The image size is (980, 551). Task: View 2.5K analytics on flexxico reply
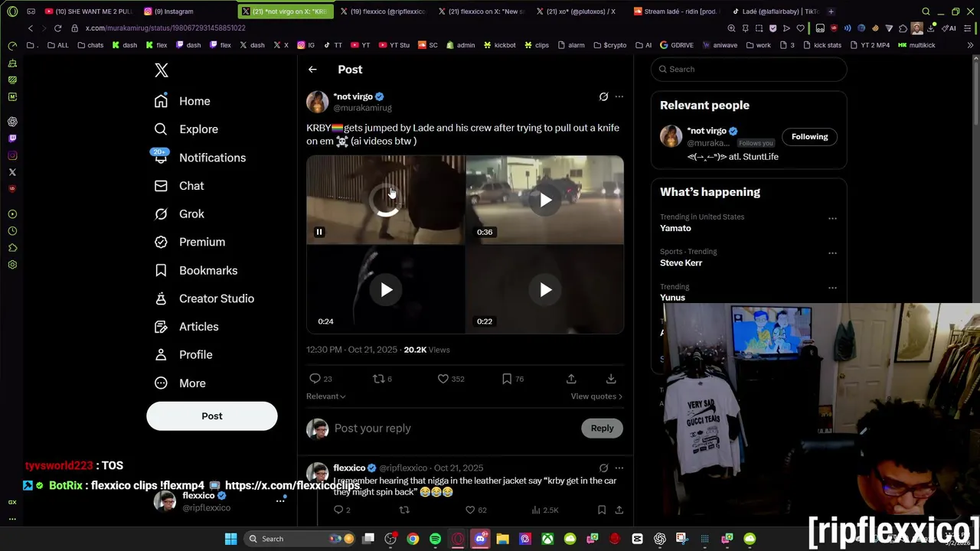click(545, 510)
